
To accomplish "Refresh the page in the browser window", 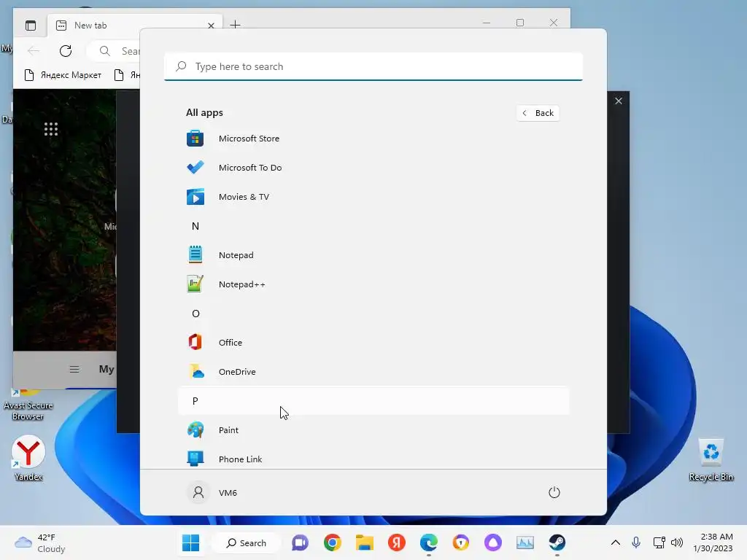I will (x=66, y=51).
